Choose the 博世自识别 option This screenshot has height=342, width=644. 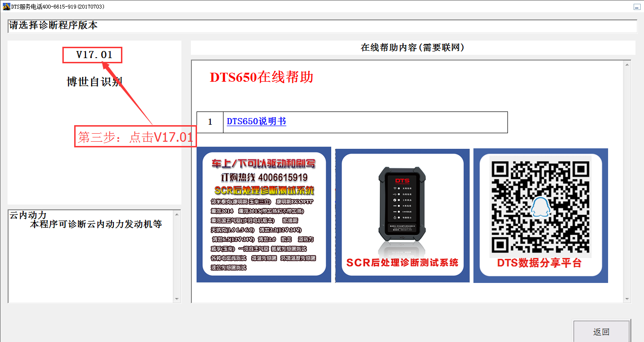point(94,82)
